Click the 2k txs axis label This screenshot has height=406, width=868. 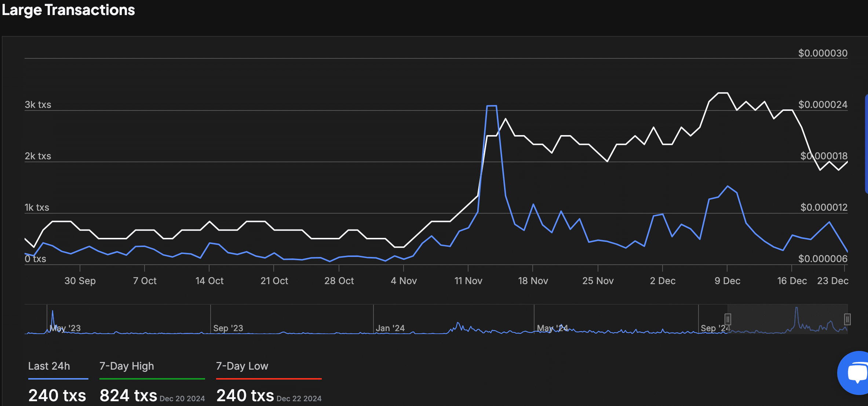(38, 156)
